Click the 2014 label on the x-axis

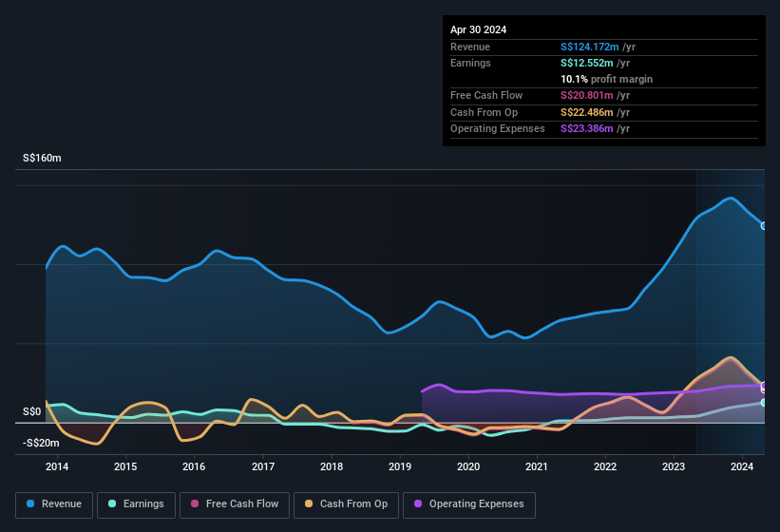pos(57,466)
